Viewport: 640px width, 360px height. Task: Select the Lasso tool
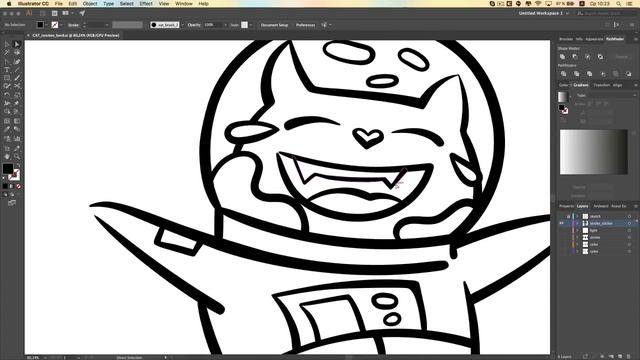tap(17, 53)
